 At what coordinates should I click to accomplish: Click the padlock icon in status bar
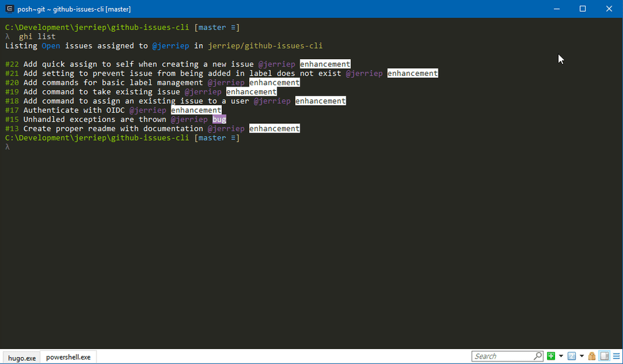point(592,356)
